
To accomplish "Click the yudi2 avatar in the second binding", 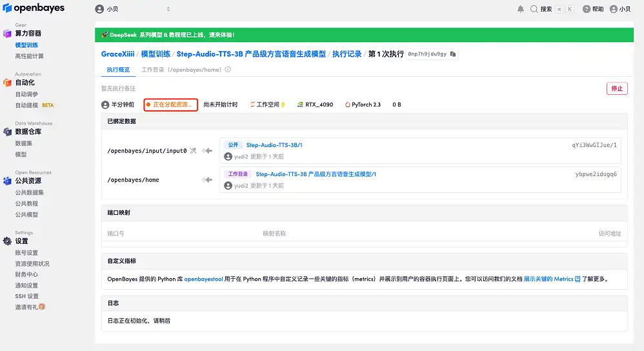I will (228, 186).
